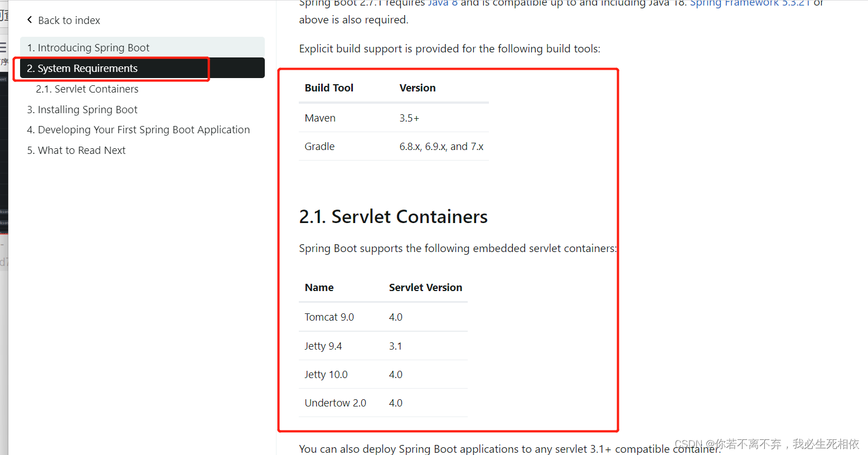This screenshot has height=455, width=868.
Task: Open the 'Java 8' hyperlink
Action: point(443,3)
